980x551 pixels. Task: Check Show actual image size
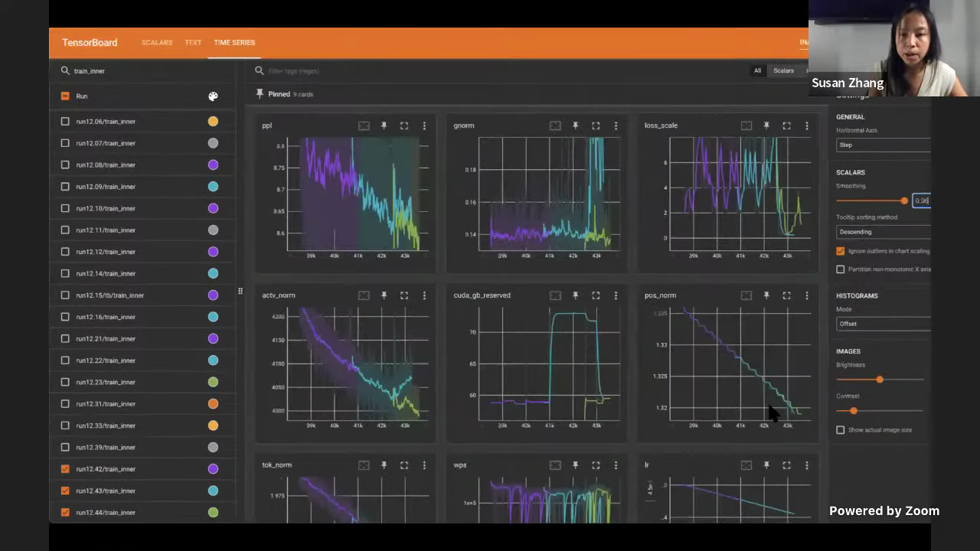tap(841, 430)
